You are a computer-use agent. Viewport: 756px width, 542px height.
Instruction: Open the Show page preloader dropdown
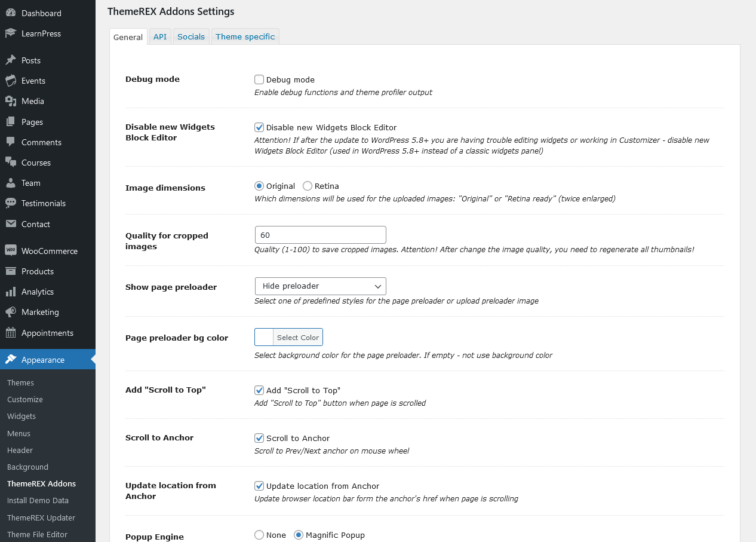[x=320, y=286]
